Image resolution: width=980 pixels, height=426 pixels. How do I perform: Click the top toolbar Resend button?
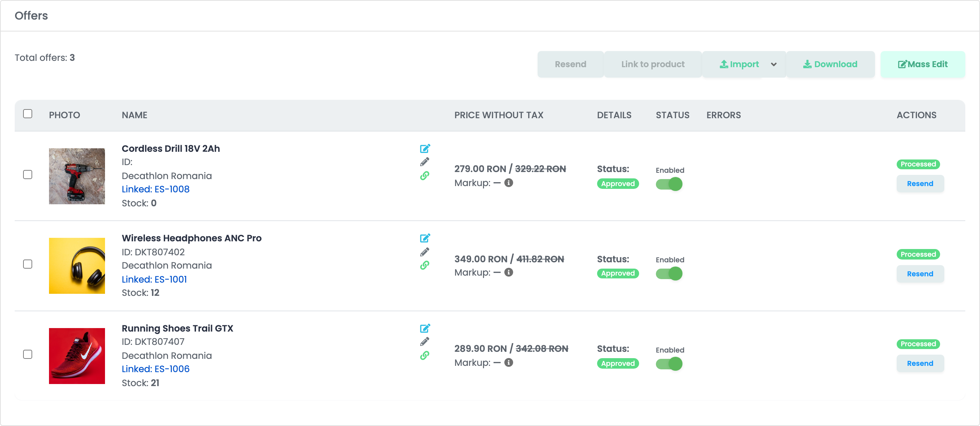[x=570, y=64]
